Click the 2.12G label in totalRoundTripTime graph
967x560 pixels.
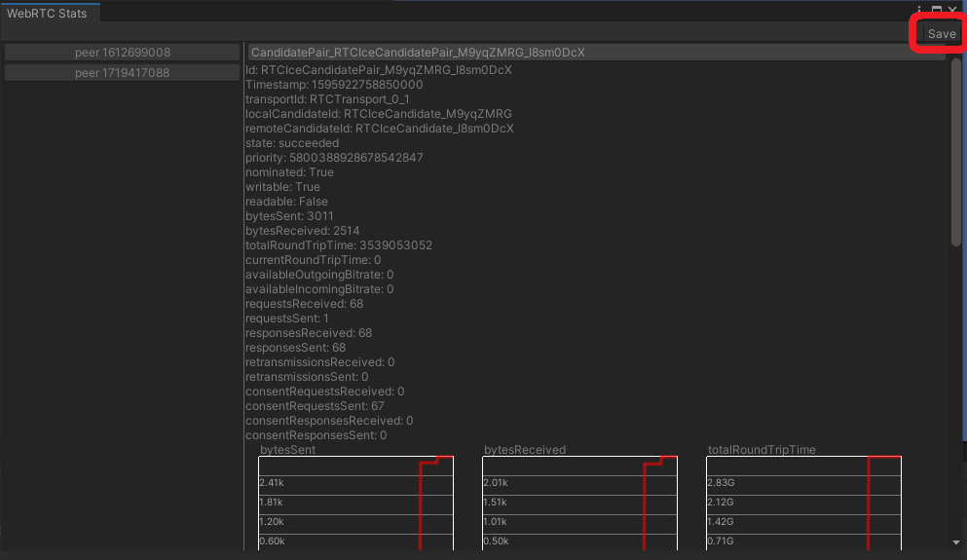pos(721,502)
